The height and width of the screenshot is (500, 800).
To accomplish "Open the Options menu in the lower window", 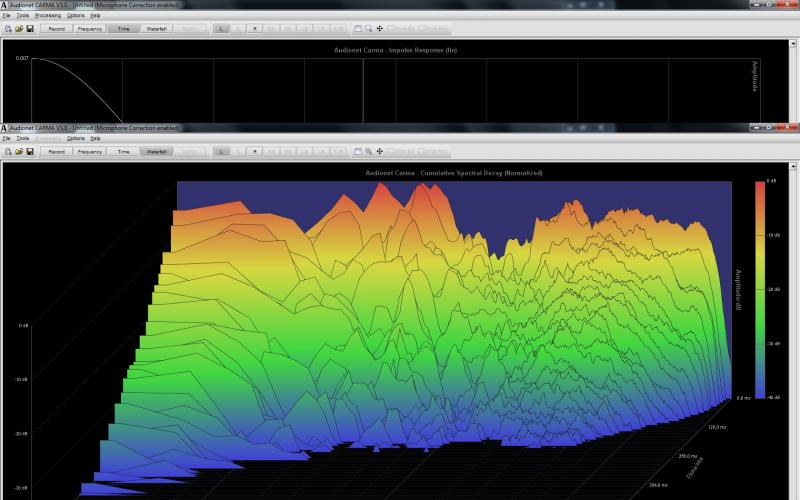I will click(x=76, y=138).
